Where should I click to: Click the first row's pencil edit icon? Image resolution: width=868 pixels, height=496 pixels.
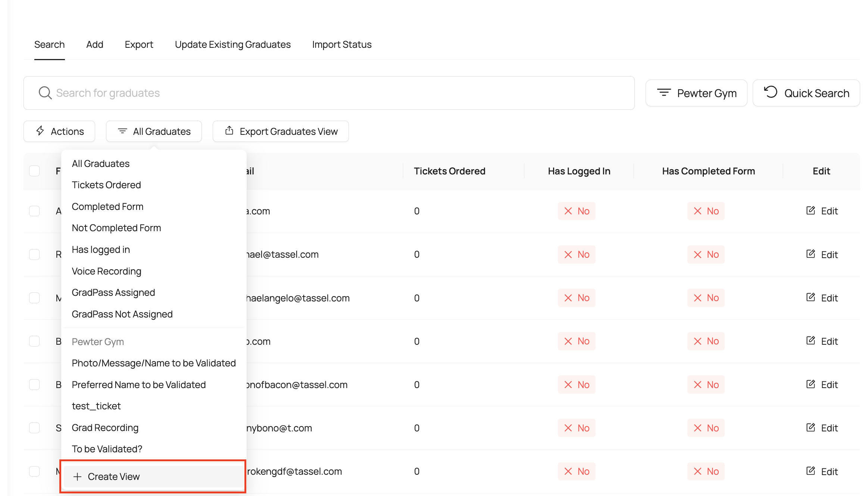811,211
